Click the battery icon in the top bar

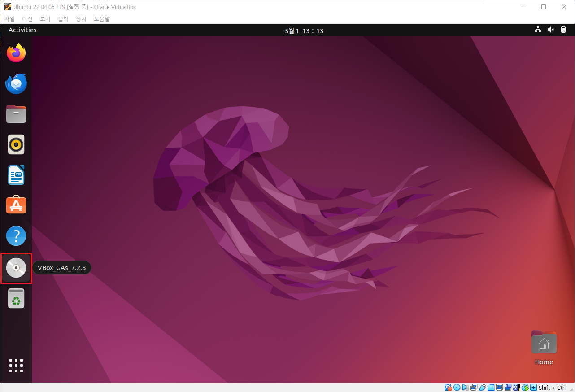coord(563,30)
